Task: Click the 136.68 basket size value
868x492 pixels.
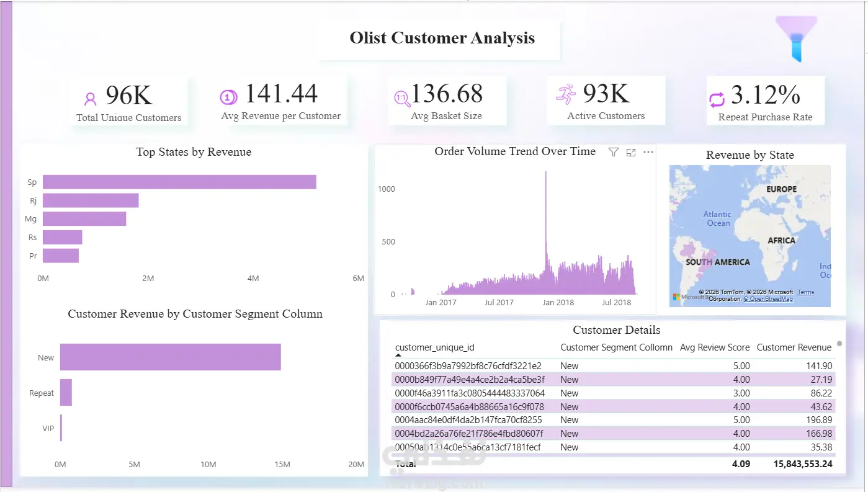Action: (447, 94)
